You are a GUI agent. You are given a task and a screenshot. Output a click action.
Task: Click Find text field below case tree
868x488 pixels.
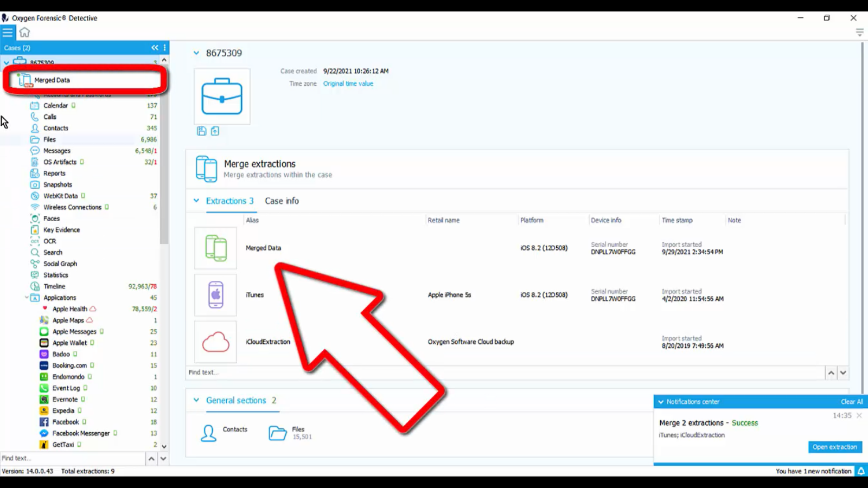(x=72, y=459)
